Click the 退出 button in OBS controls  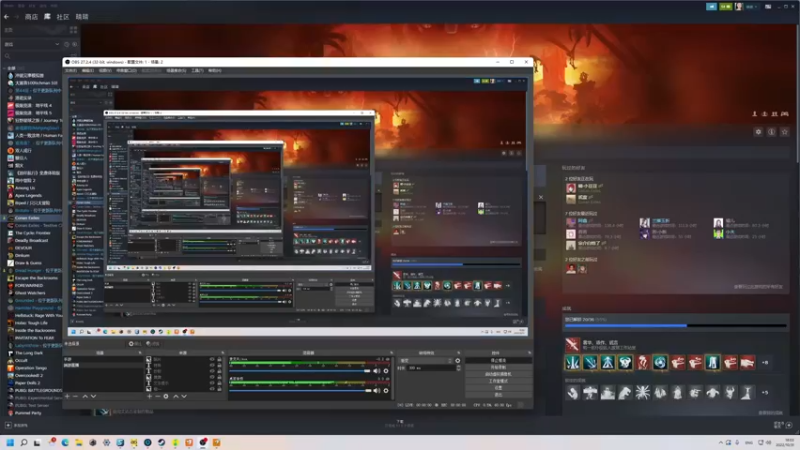[498, 394]
